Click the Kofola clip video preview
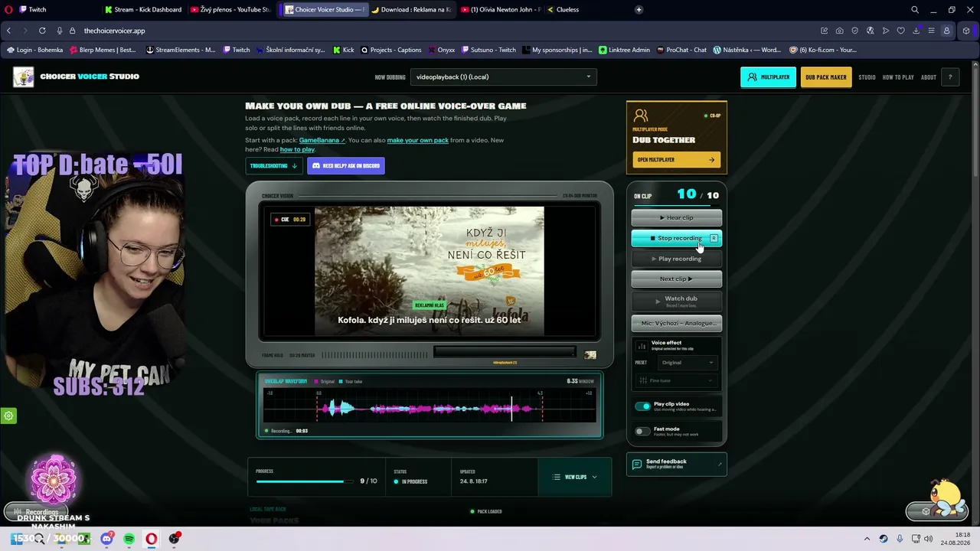The height and width of the screenshot is (551, 980). pyautogui.click(x=430, y=271)
